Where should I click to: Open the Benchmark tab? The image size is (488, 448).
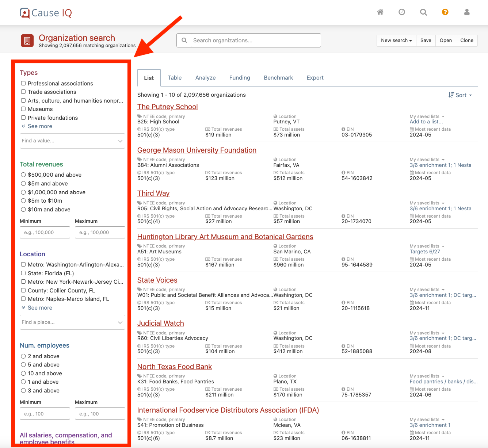(x=278, y=78)
